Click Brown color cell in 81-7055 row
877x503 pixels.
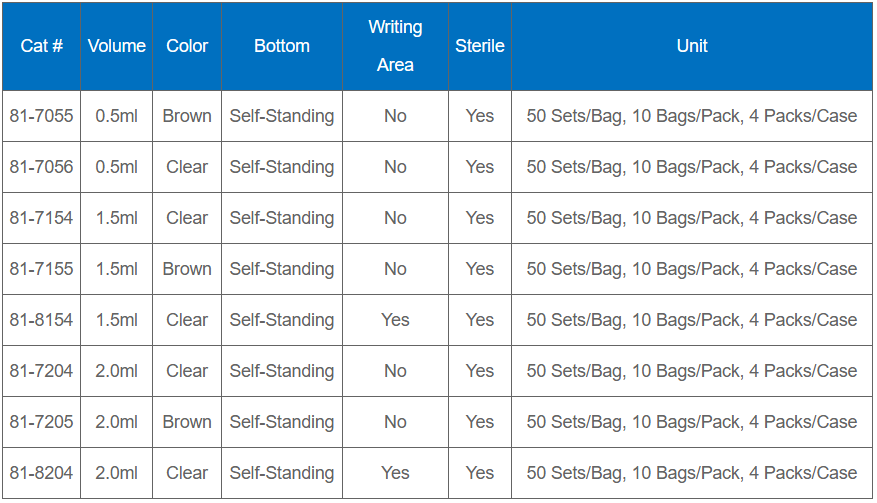click(x=187, y=116)
